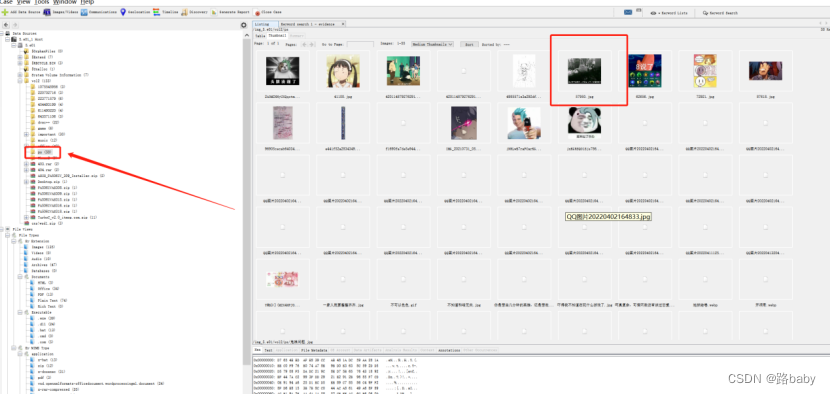Open the View menu
The height and width of the screenshot is (395, 831).
point(24,2)
